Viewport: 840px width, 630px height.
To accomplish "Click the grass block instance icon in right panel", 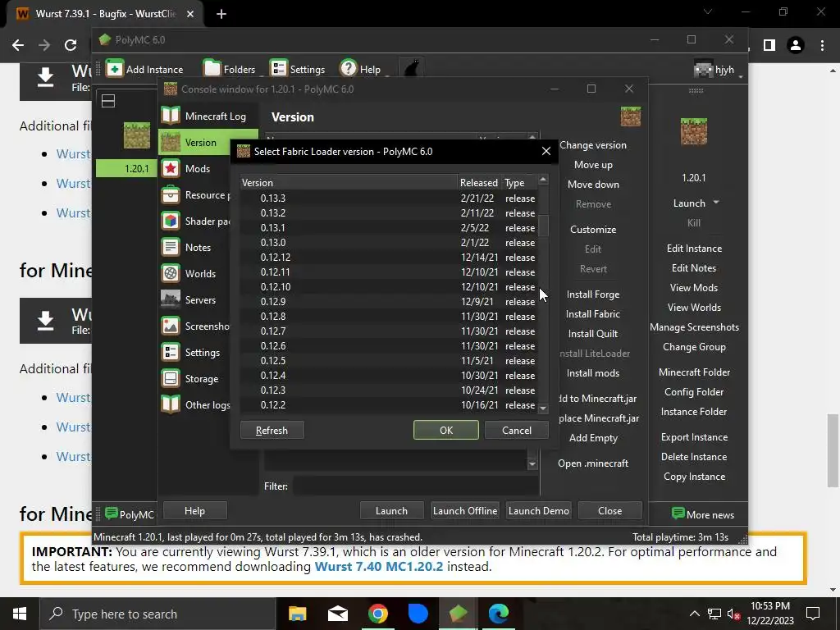I will tap(694, 132).
